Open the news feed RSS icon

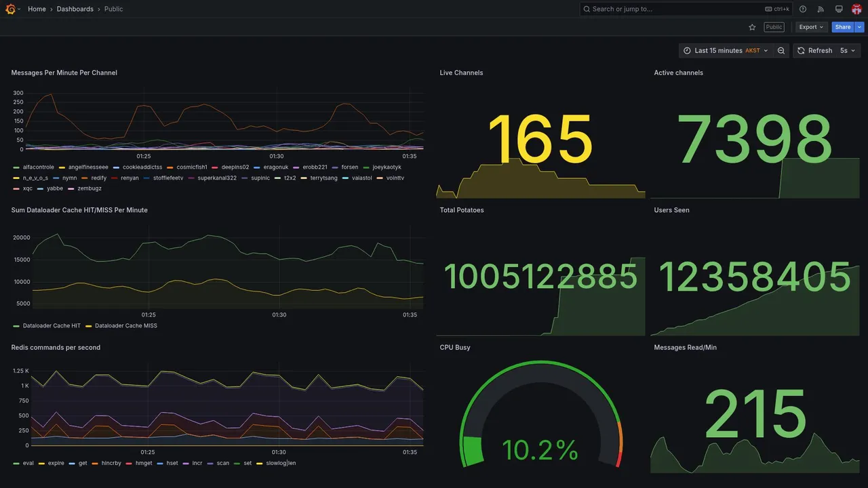tap(821, 9)
